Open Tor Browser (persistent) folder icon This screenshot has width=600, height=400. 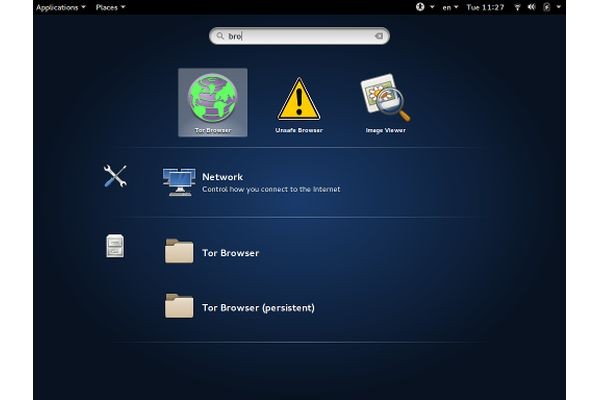click(179, 307)
